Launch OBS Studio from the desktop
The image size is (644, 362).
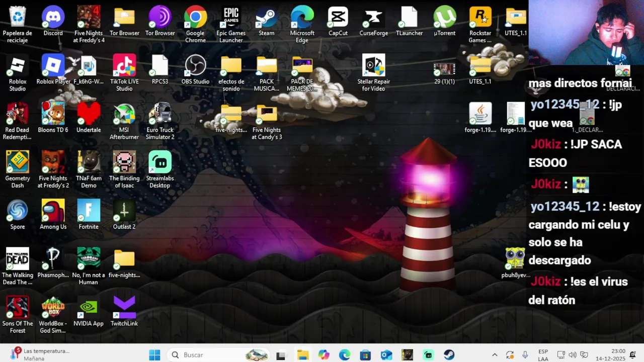(195, 70)
